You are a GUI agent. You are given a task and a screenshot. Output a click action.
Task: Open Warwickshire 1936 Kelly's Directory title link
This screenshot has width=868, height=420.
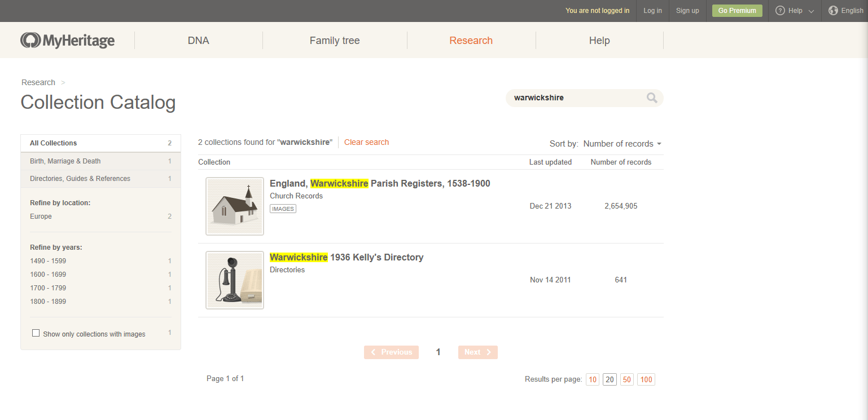coord(347,258)
